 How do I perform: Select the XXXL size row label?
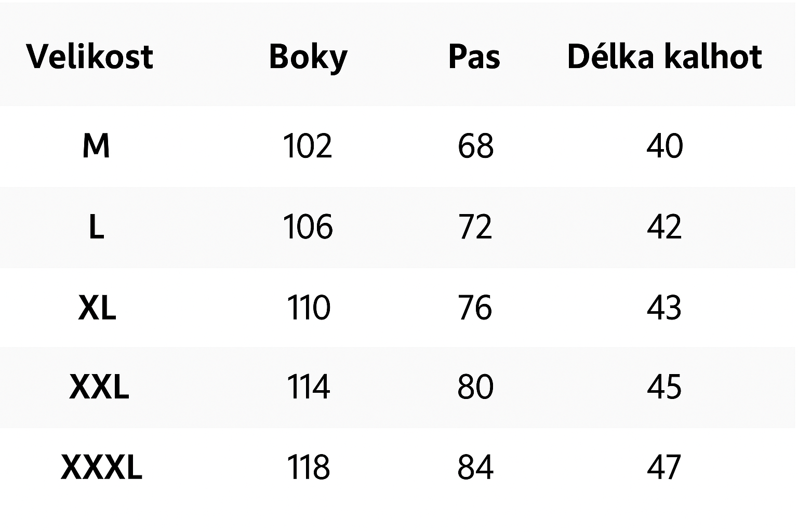pyautogui.click(x=101, y=467)
